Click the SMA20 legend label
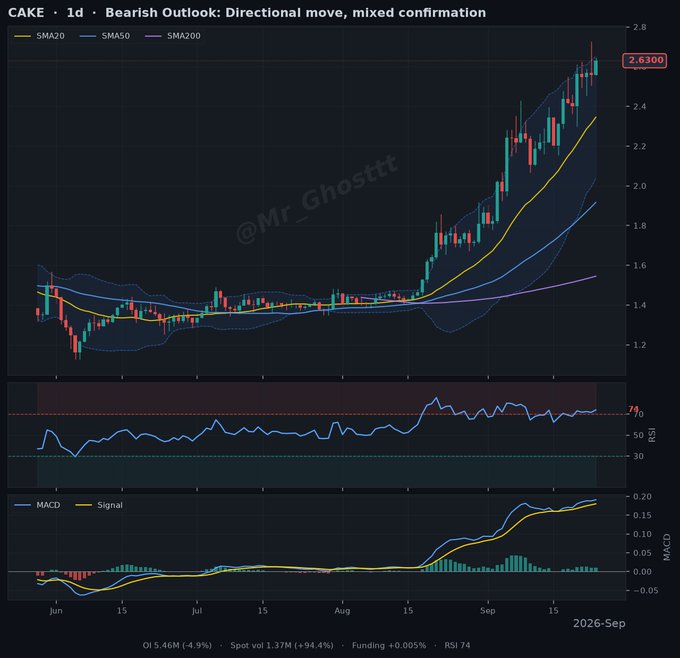Image resolution: width=680 pixels, height=658 pixels. (x=50, y=36)
